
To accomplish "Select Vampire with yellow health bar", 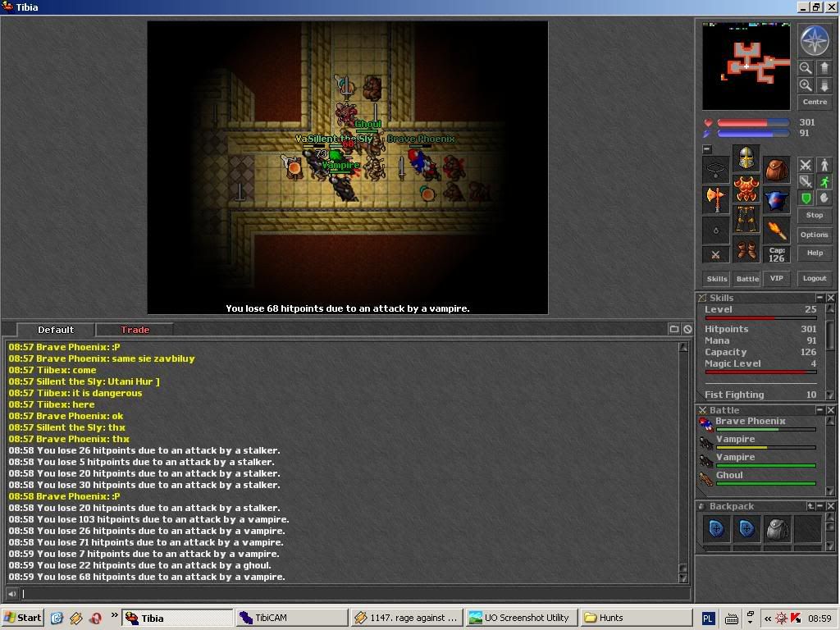I will pyautogui.click(x=757, y=442).
